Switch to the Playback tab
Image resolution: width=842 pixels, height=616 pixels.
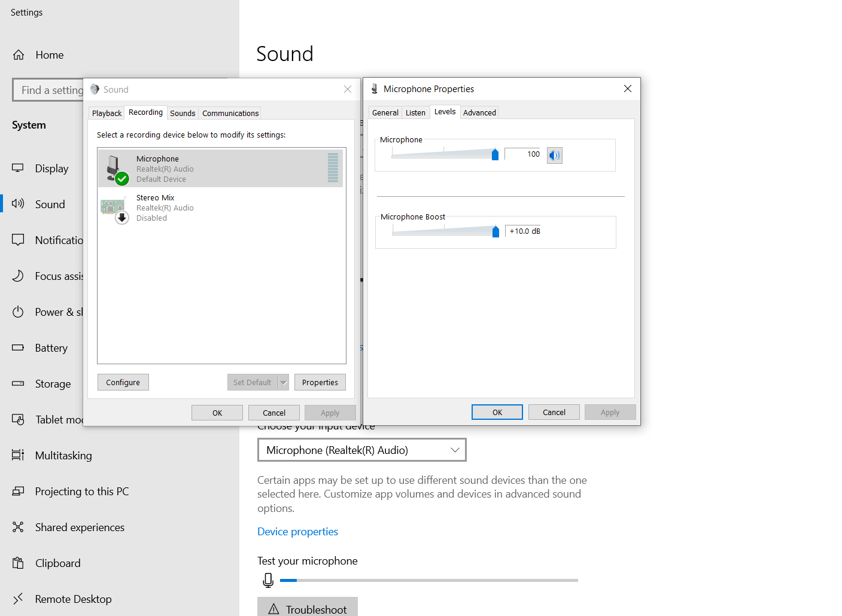107,113
